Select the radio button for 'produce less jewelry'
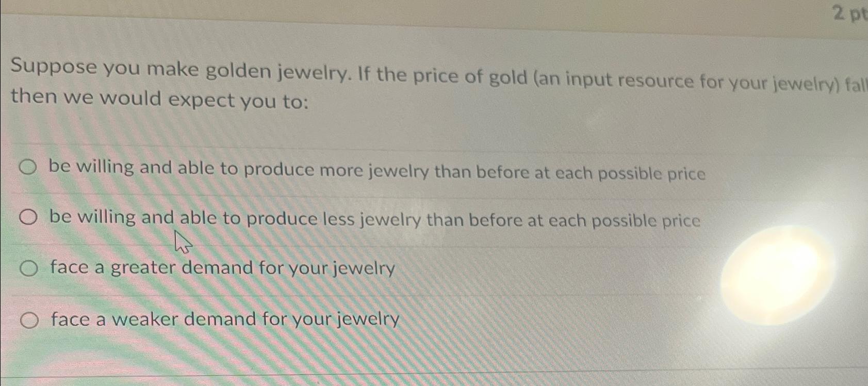This screenshot has width=868, height=386. 28,217
